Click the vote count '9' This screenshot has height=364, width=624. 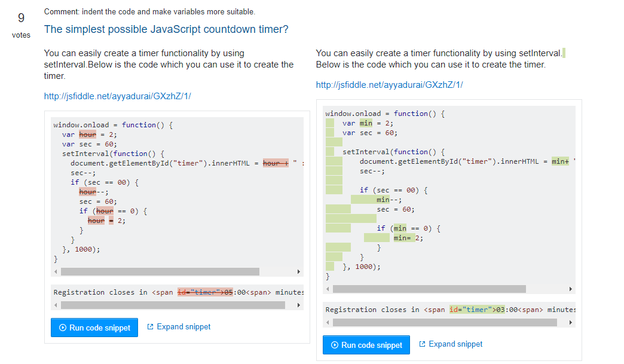pyautogui.click(x=21, y=18)
